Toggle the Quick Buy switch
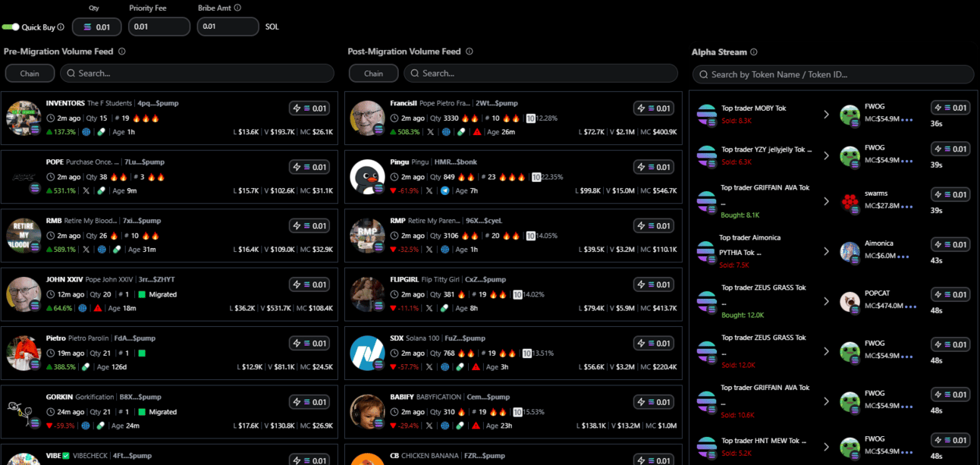The width and height of the screenshot is (980, 465). click(11, 27)
